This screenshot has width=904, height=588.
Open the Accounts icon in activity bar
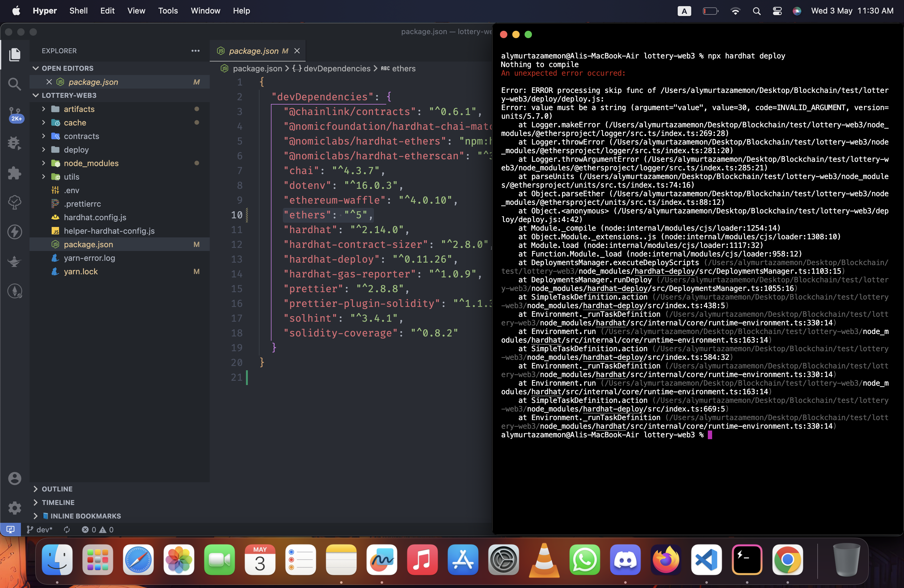click(x=15, y=478)
